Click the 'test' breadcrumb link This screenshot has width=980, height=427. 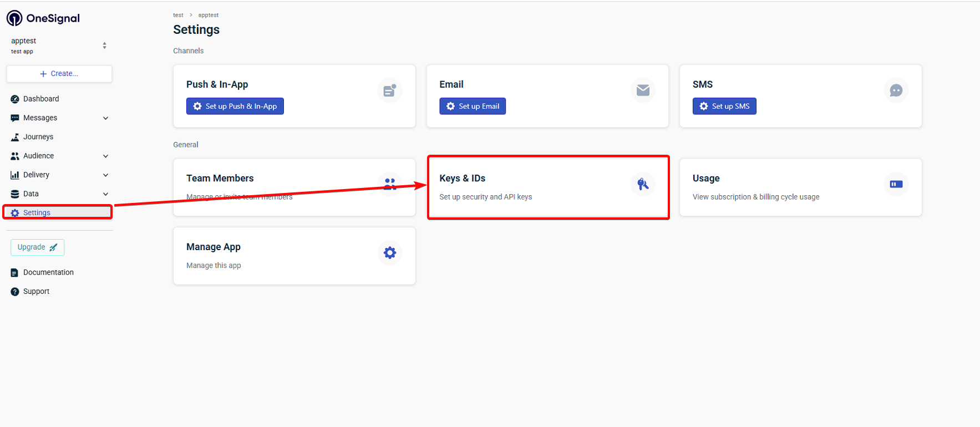[x=178, y=15]
